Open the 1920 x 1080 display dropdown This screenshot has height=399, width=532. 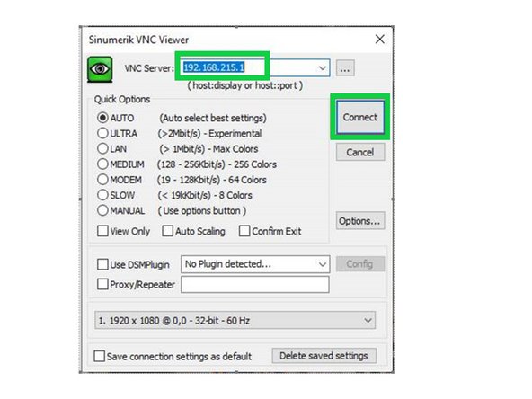click(235, 320)
